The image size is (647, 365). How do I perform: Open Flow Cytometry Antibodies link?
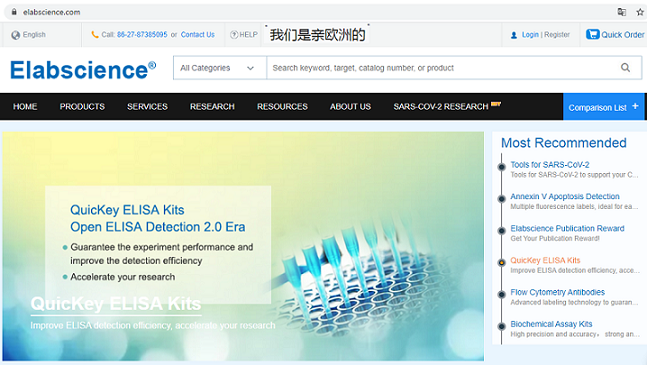pyautogui.click(x=557, y=292)
